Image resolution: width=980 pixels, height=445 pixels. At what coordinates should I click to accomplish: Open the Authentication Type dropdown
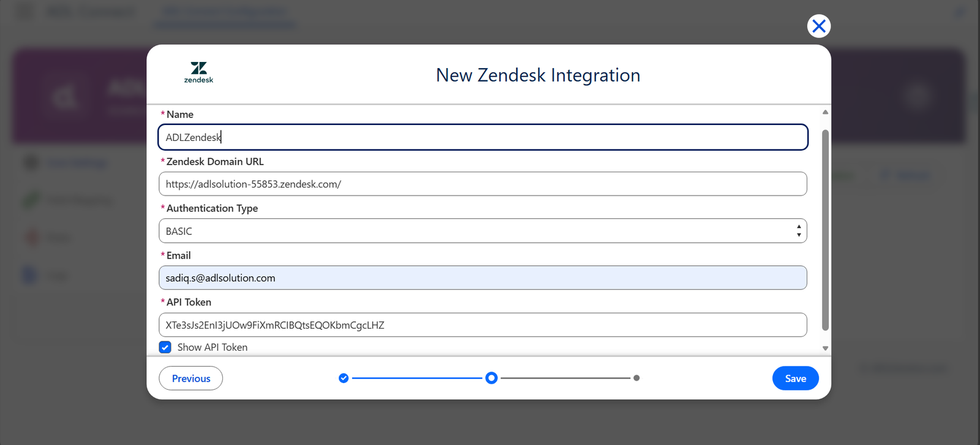click(x=483, y=231)
